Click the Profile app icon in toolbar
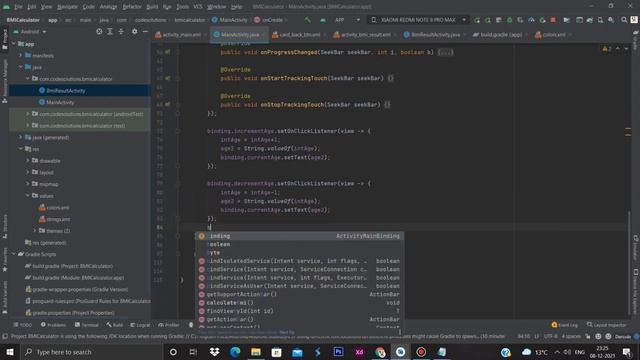The height and width of the screenshot is (360, 640). (531, 20)
